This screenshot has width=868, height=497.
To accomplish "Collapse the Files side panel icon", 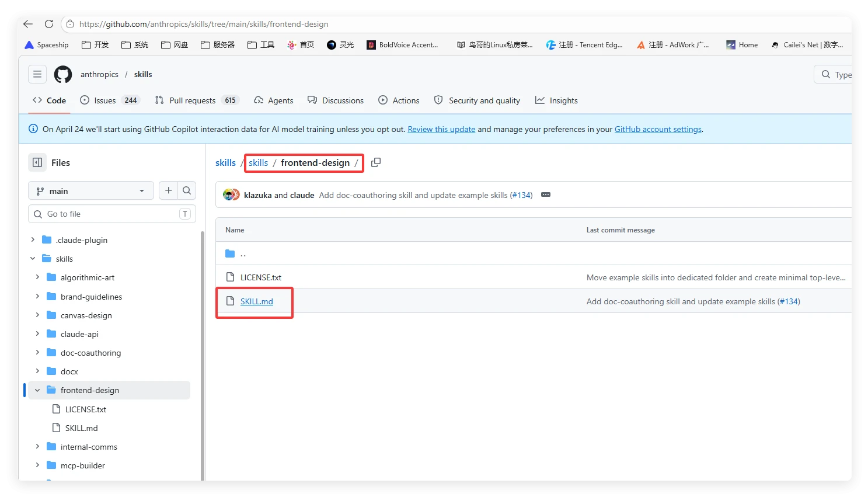I will coord(37,162).
